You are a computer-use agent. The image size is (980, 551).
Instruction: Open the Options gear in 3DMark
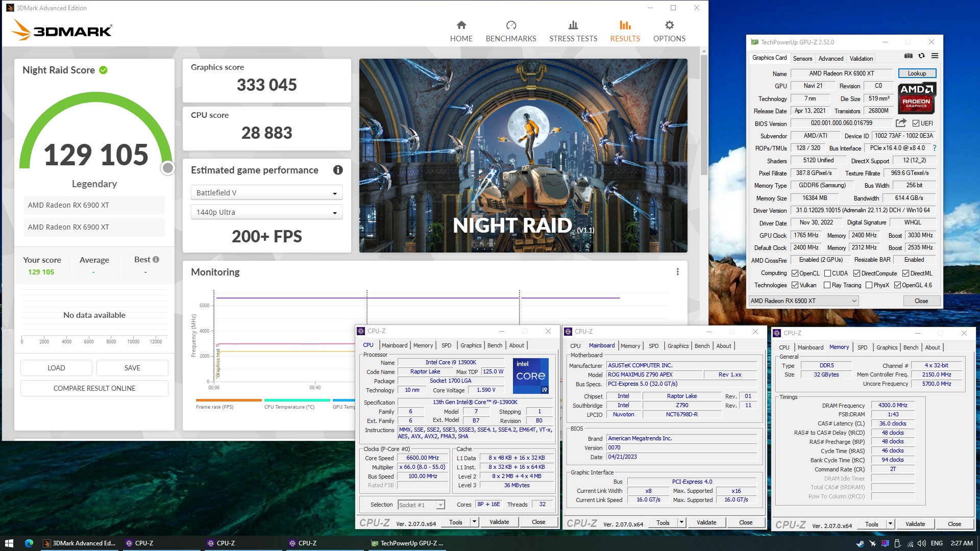pos(669,31)
